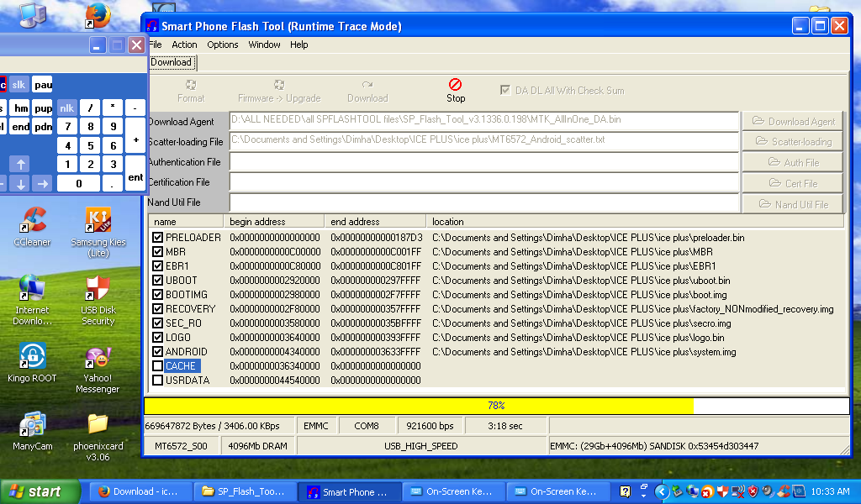Switch to 'Download - ic...' Firefox taskbar item
Image resolution: width=861 pixels, height=504 pixels.
pos(140,492)
